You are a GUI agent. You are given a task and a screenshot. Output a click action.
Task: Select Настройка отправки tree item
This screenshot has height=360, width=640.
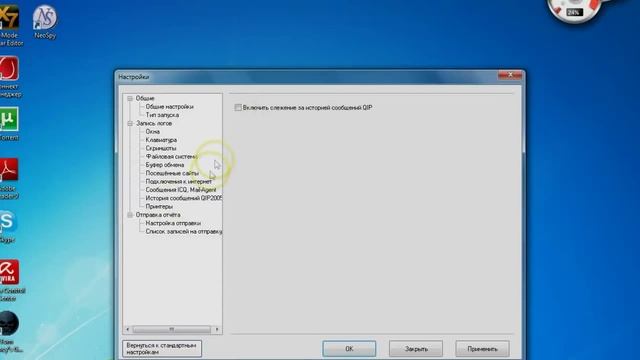click(173, 223)
